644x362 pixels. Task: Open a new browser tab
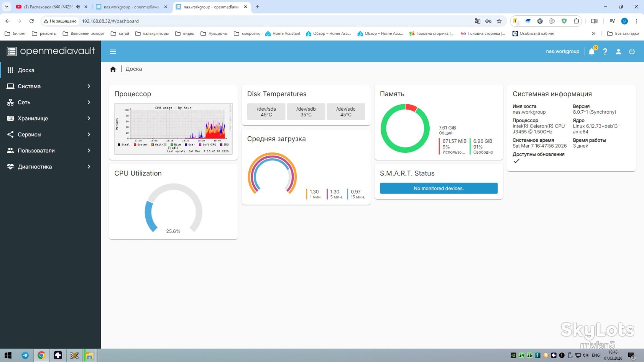point(258,7)
